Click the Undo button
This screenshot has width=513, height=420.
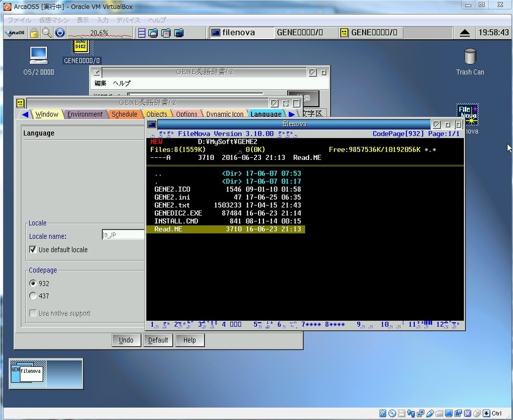click(126, 340)
